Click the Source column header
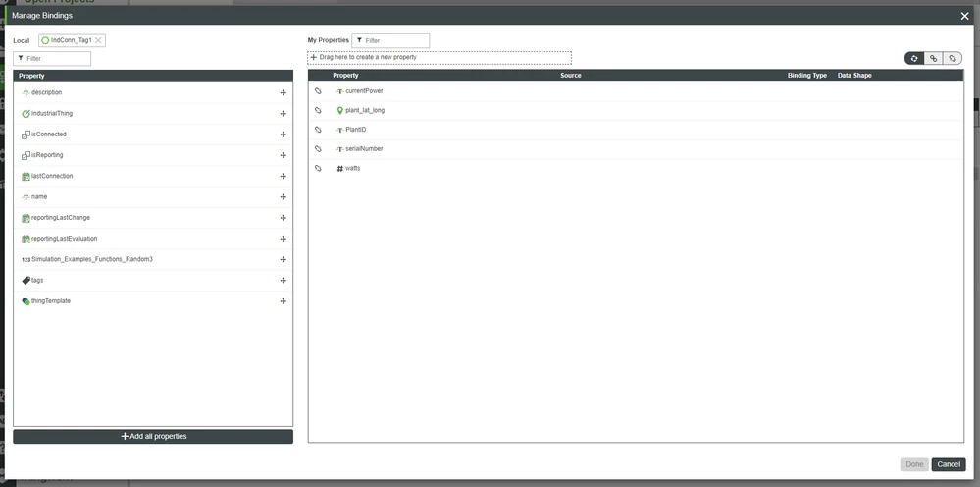This screenshot has height=487, width=980. 571,75
